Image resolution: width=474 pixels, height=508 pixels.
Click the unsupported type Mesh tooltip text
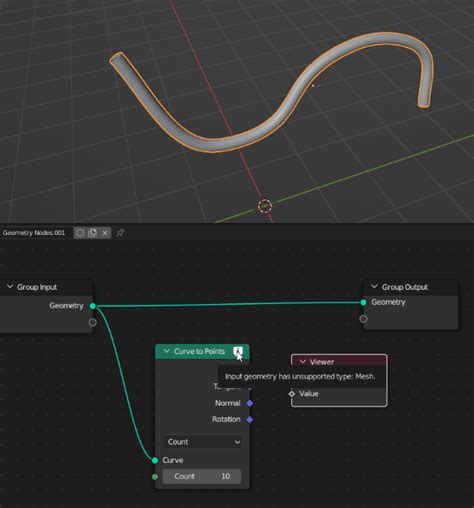pos(300,377)
